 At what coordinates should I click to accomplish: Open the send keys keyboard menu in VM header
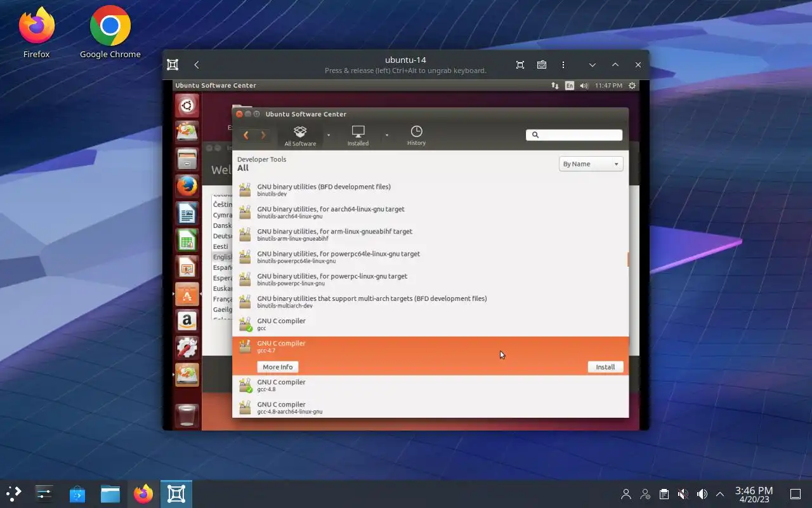pos(542,65)
